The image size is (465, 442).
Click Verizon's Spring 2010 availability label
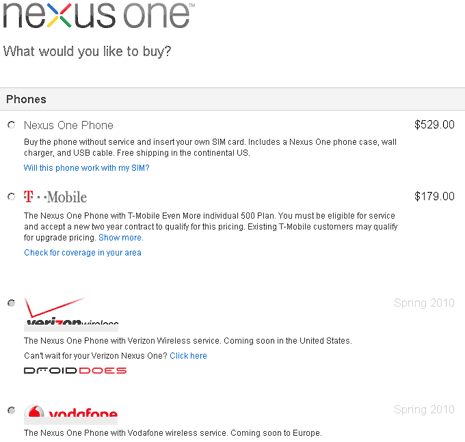[424, 303]
